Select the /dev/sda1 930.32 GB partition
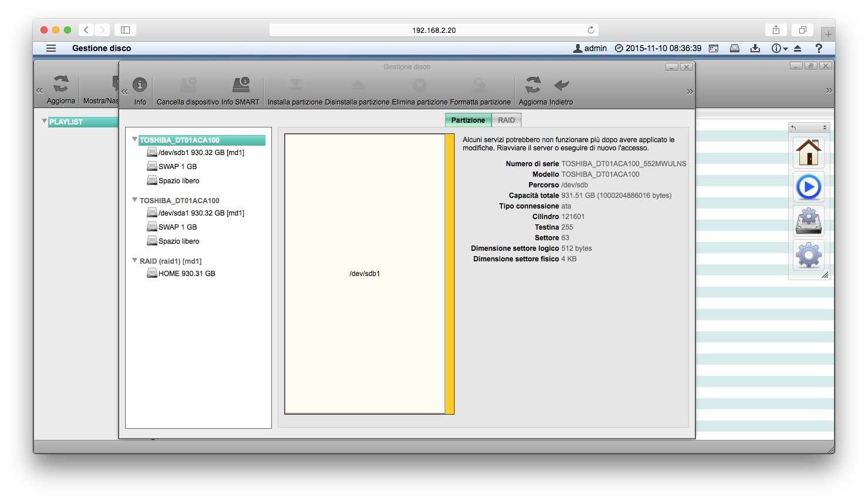 201,213
